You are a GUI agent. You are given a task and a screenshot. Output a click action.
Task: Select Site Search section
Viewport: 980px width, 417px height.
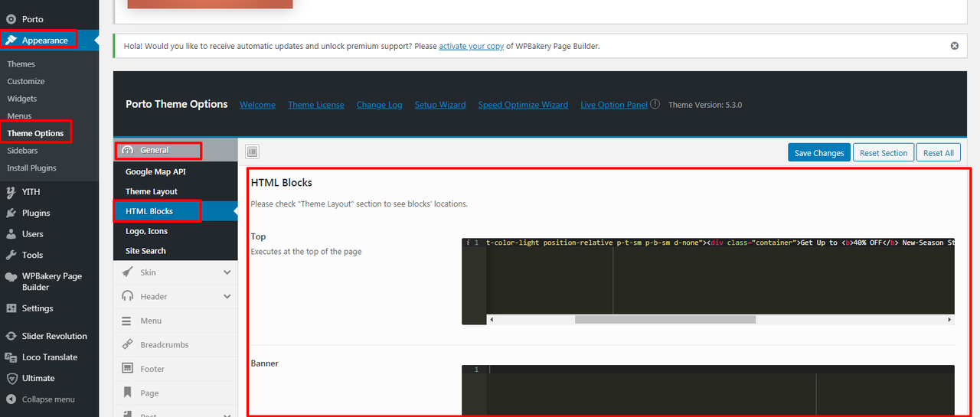(145, 251)
